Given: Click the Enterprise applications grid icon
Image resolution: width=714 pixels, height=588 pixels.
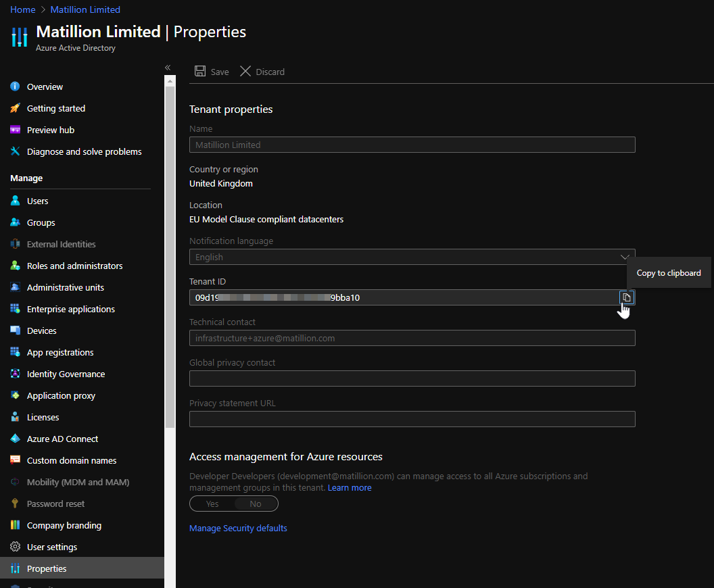Looking at the screenshot, I should pos(15,309).
